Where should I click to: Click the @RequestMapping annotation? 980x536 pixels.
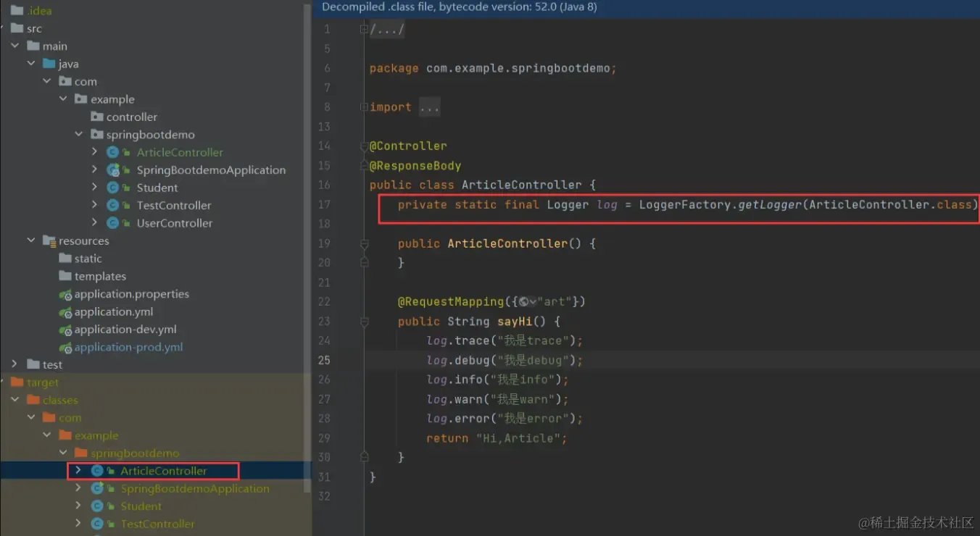(x=450, y=302)
